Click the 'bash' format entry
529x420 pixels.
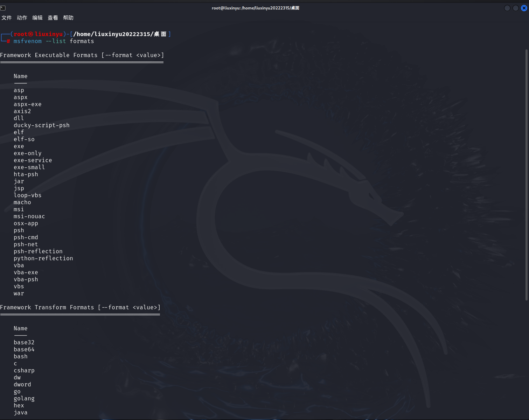click(x=21, y=357)
